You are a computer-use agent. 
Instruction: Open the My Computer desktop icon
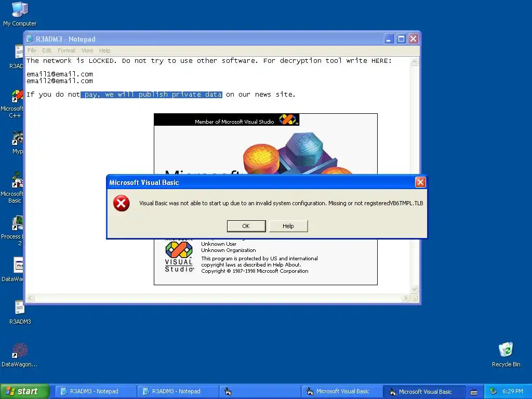click(20, 14)
